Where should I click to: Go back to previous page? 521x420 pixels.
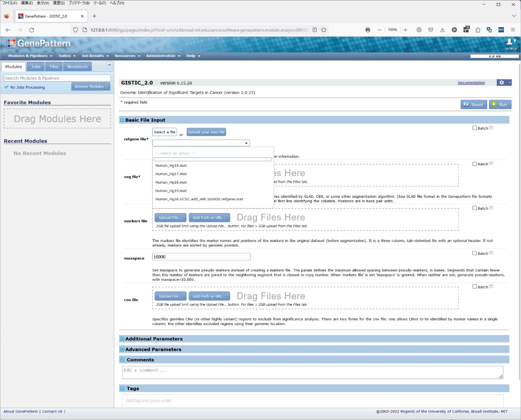(x=8, y=30)
